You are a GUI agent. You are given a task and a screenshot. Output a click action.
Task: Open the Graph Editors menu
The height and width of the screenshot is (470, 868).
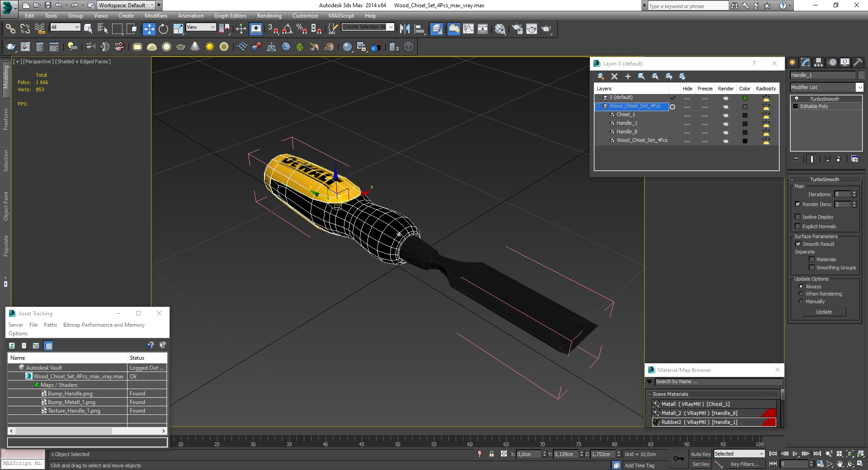click(x=230, y=15)
